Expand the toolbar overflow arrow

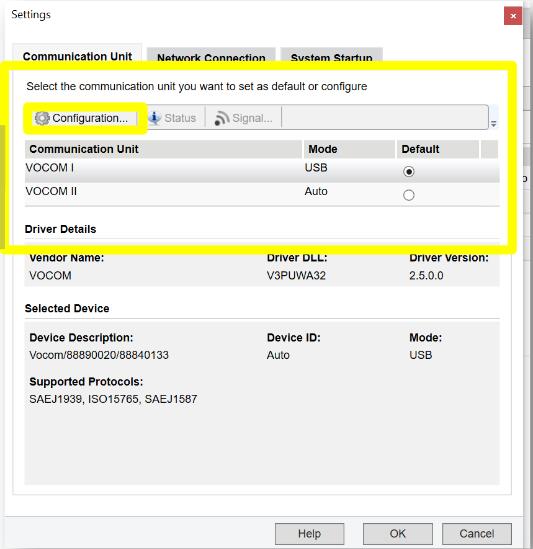(493, 124)
